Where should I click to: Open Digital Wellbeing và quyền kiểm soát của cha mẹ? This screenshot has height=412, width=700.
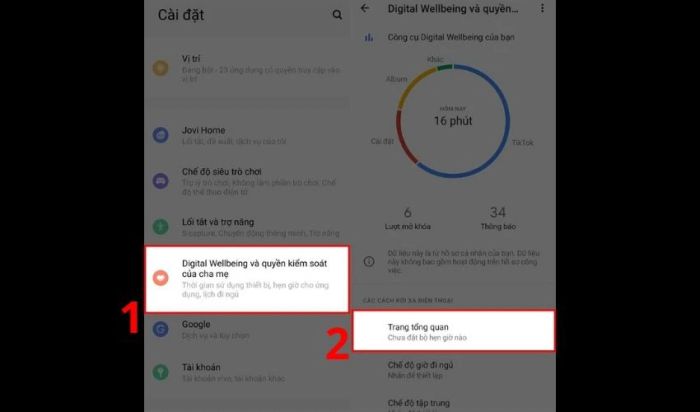click(x=246, y=279)
